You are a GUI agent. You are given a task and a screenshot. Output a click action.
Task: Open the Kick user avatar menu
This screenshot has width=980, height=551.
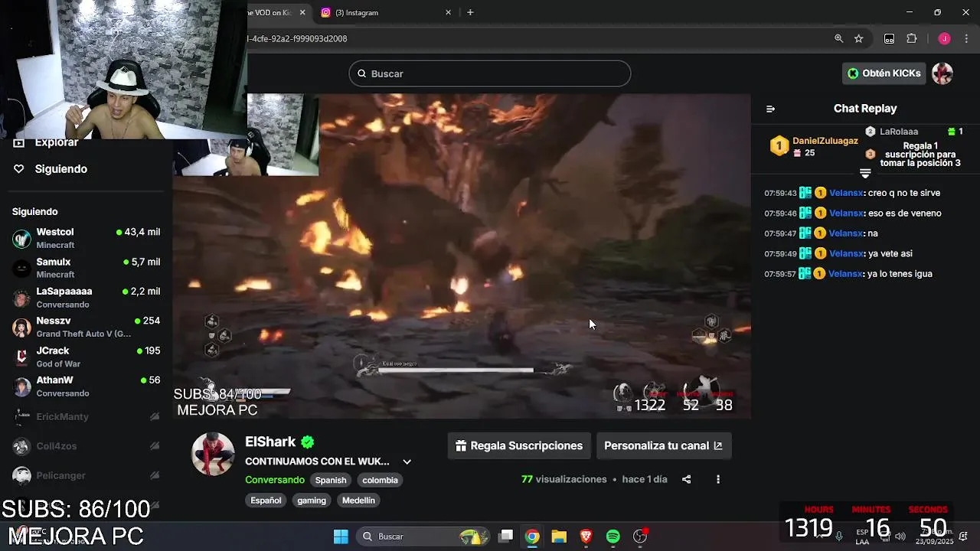pyautogui.click(x=942, y=73)
